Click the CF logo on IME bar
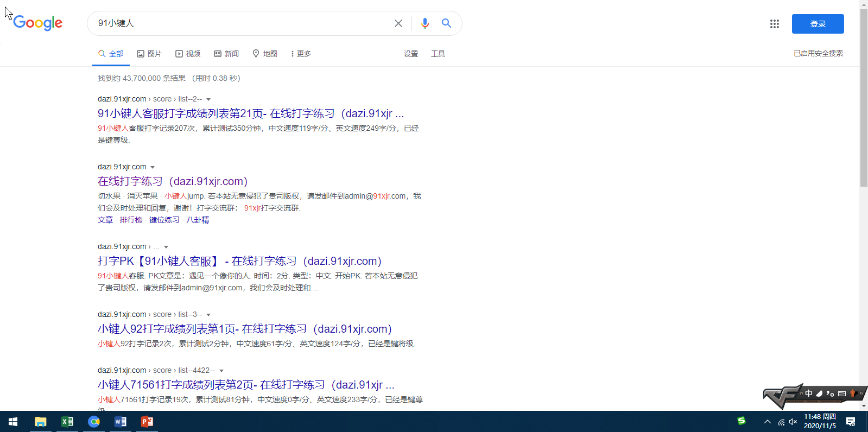The height and width of the screenshot is (432, 868). pos(782,396)
